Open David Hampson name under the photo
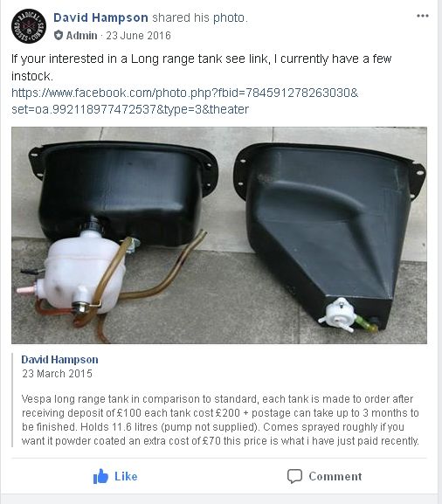This screenshot has width=442, height=504. click(59, 359)
